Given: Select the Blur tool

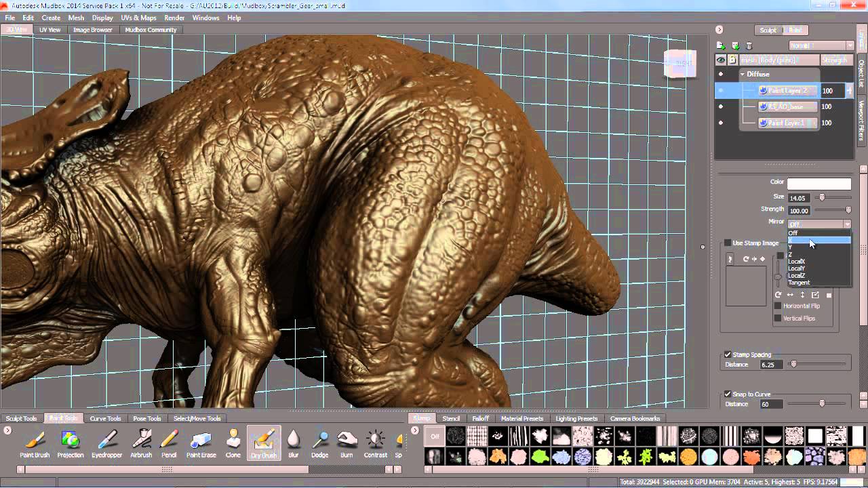Looking at the screenshot, I should pos(293,443).
